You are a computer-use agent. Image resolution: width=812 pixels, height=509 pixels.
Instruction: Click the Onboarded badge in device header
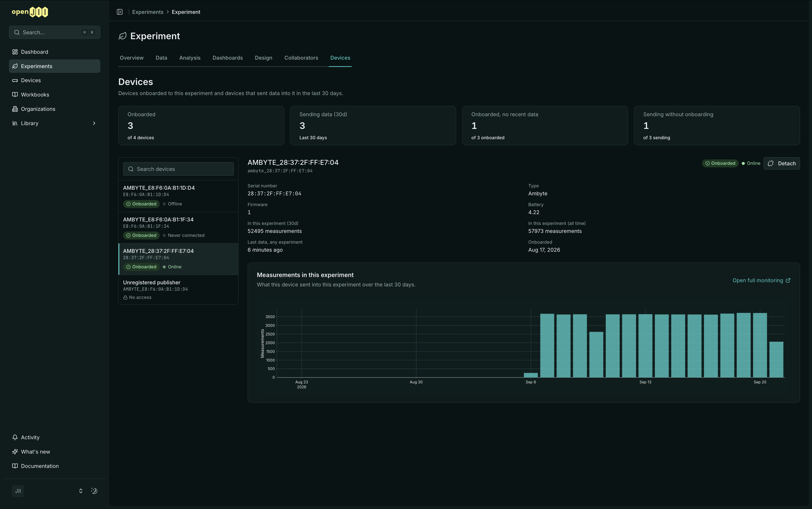pos(720,164)
